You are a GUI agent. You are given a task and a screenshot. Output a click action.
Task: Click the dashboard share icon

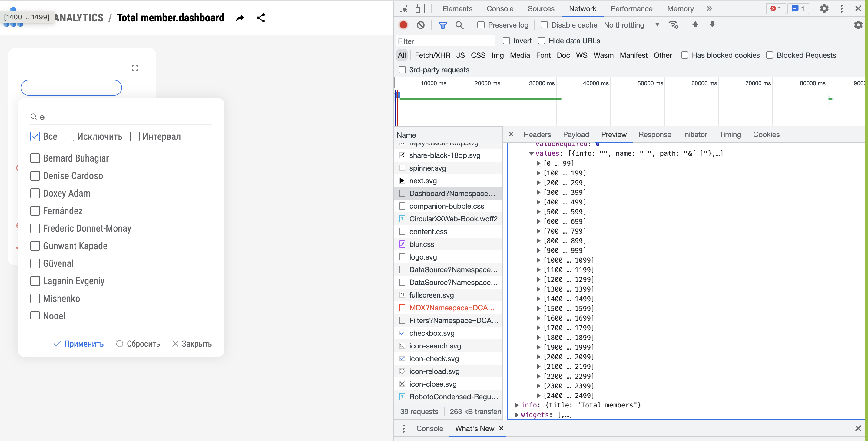(x=260, y=18)
